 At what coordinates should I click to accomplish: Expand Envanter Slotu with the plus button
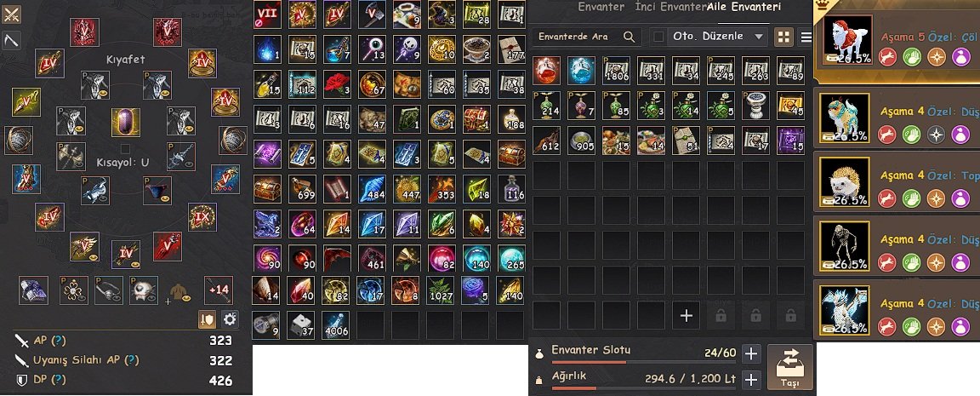(751, 354)
